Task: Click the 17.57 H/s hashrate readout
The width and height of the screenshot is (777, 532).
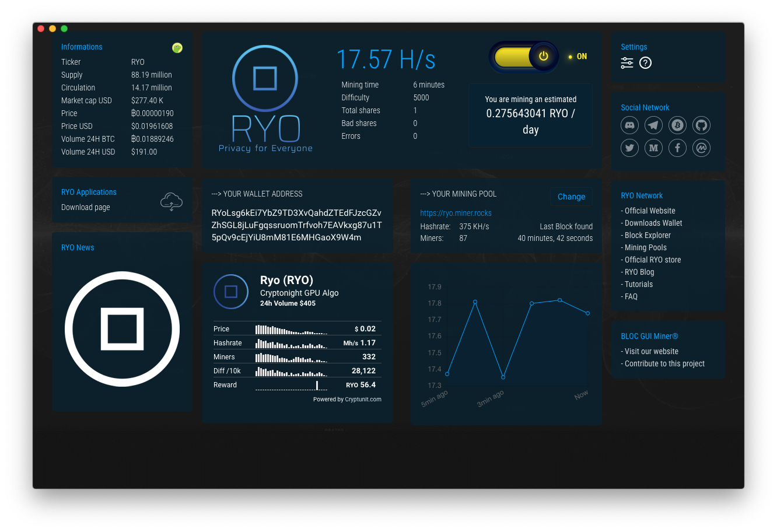Action: 386,60
